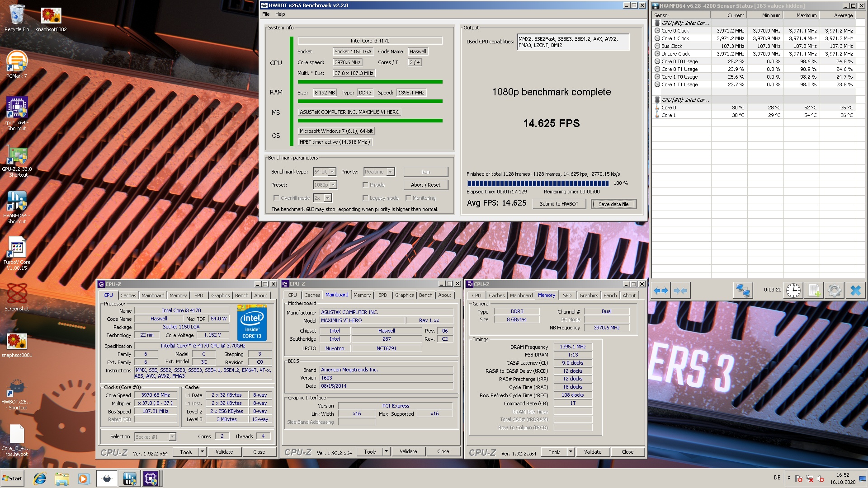Open Windows Media Player from taskbar

click(x=84, y=479)
